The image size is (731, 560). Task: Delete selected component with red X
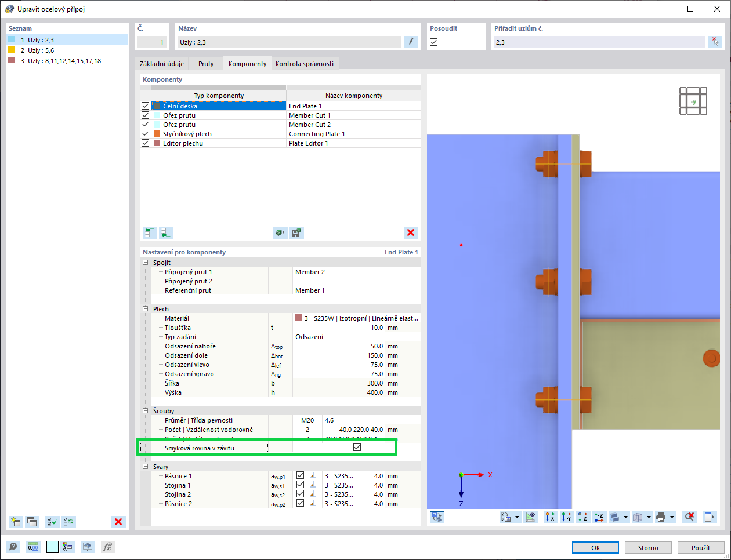pyautogui.click(x=411, y=232)
